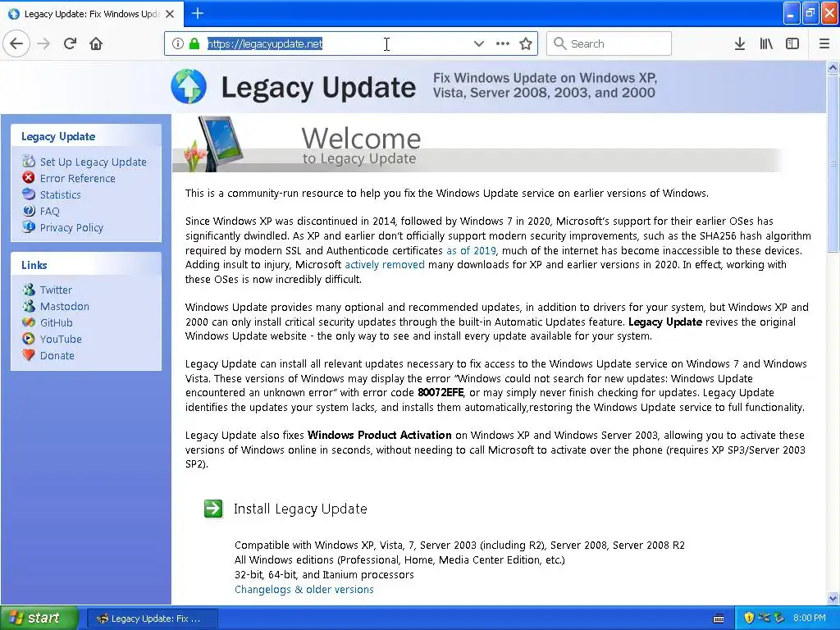The height and width of the screenshot is (630, 840).
Task: Open the Statistics sidebar link
Action: (60, 195)
